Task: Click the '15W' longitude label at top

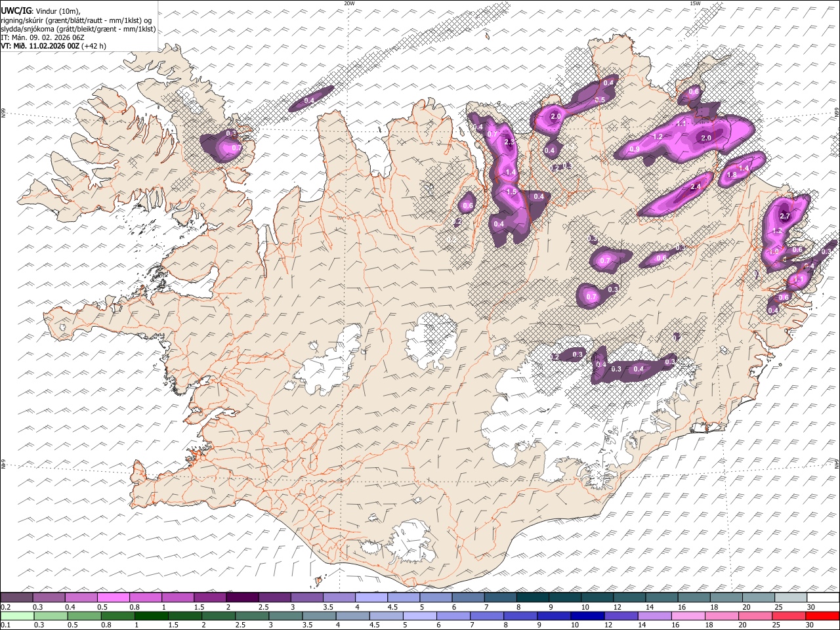Action: pos(695,3)
